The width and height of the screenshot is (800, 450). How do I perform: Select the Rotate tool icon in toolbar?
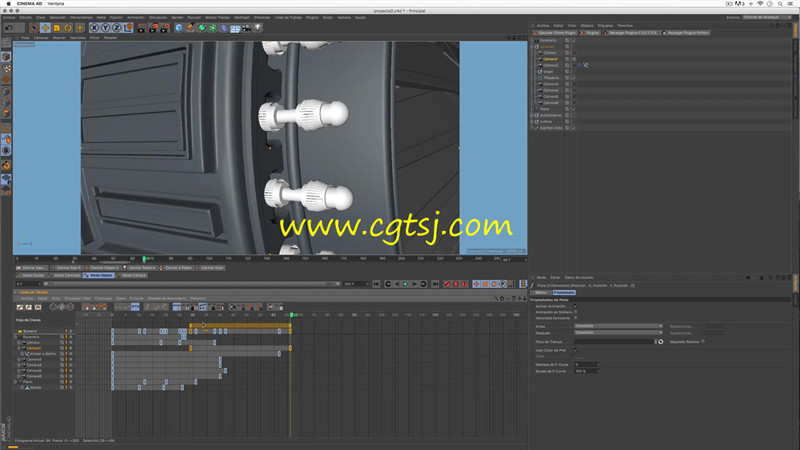(68, 28)
